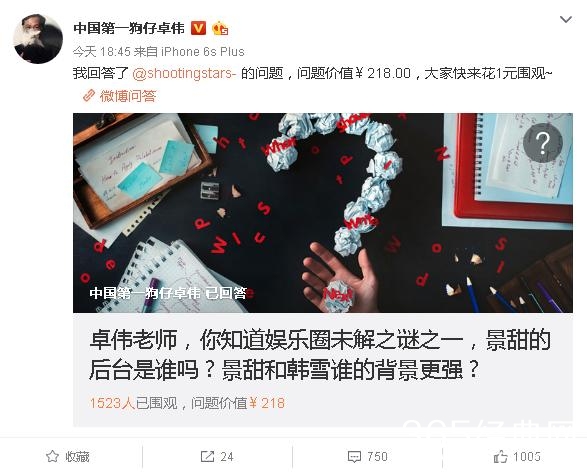This screenshot has width=587, height=474.
Task: Open the @shootingstars- mention link
Action: 184,73
